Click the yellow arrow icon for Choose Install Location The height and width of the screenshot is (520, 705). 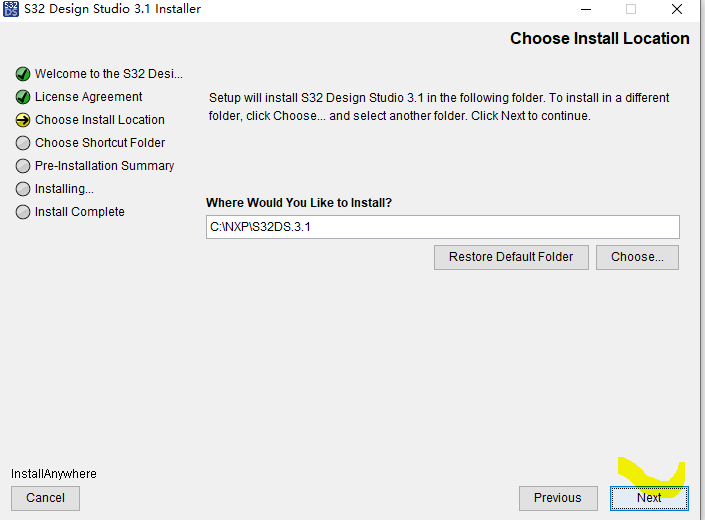coord(23,120)
